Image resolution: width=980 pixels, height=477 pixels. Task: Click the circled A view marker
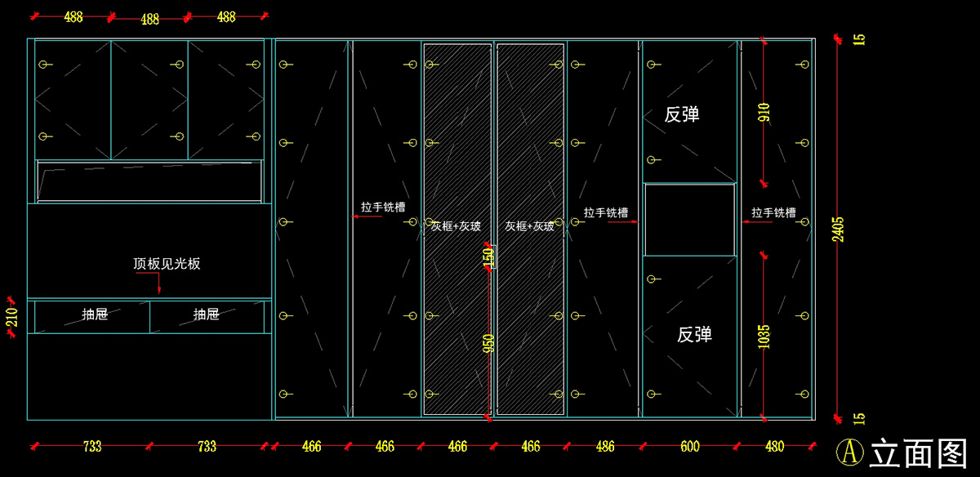pos(851,452)
